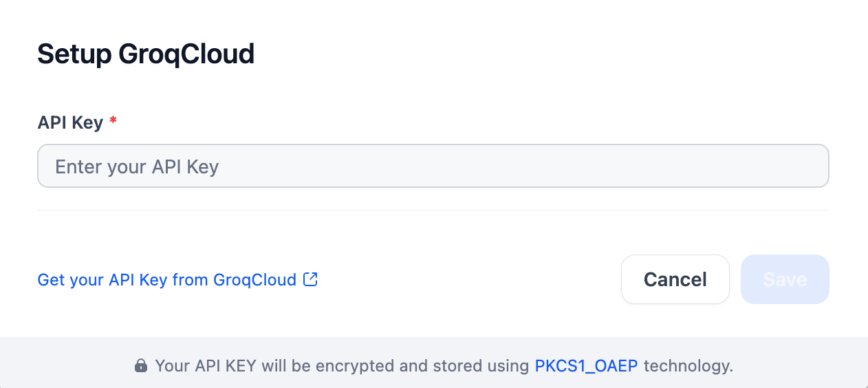Click the word "Setup" in the title
Viewport: 868px width, 388px height.
click(74, 54)
